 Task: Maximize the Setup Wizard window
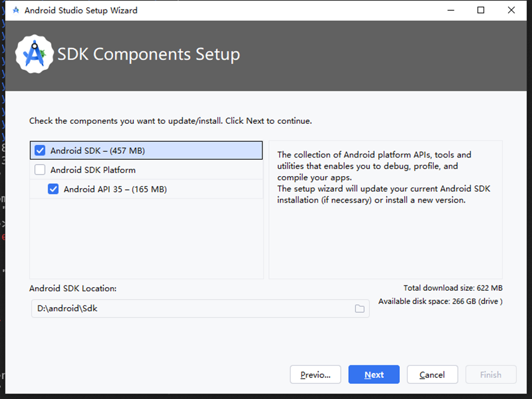point(481,10)
